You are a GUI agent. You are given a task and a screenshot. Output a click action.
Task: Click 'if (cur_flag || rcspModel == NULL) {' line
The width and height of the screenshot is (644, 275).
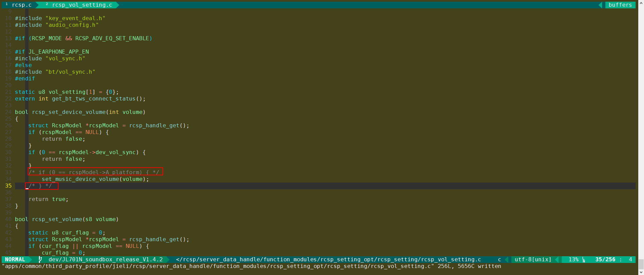[x=89, y=246]
